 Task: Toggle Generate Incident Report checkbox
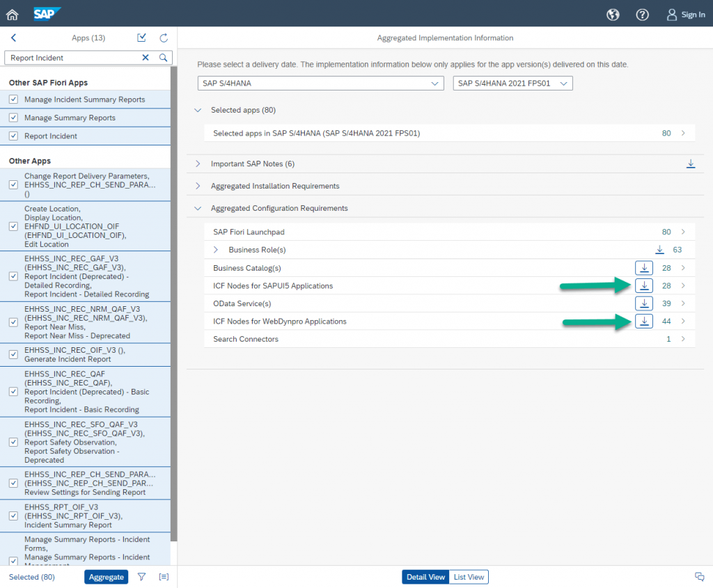[x=14, y=354]
